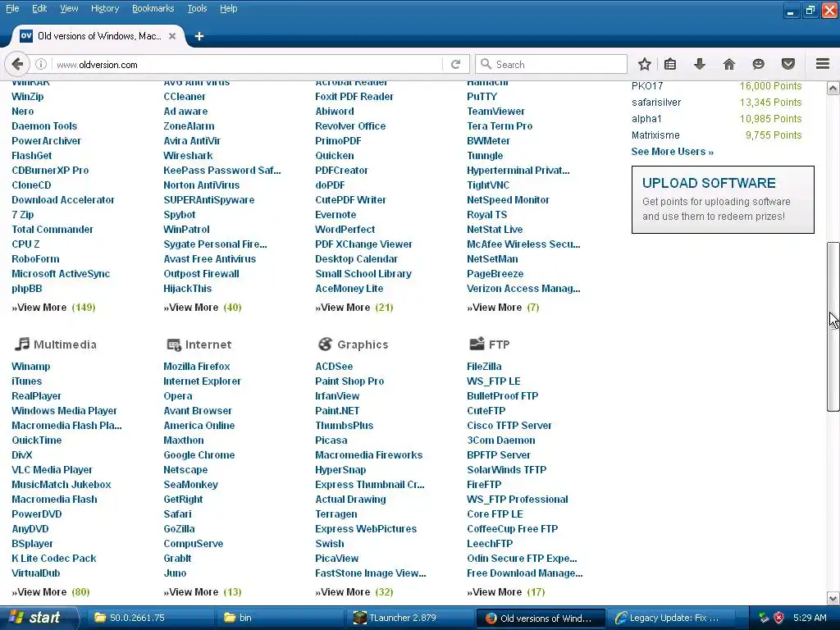The image size is (840, 630).
Task: Click the Graphics category icon
Action: 325,344
